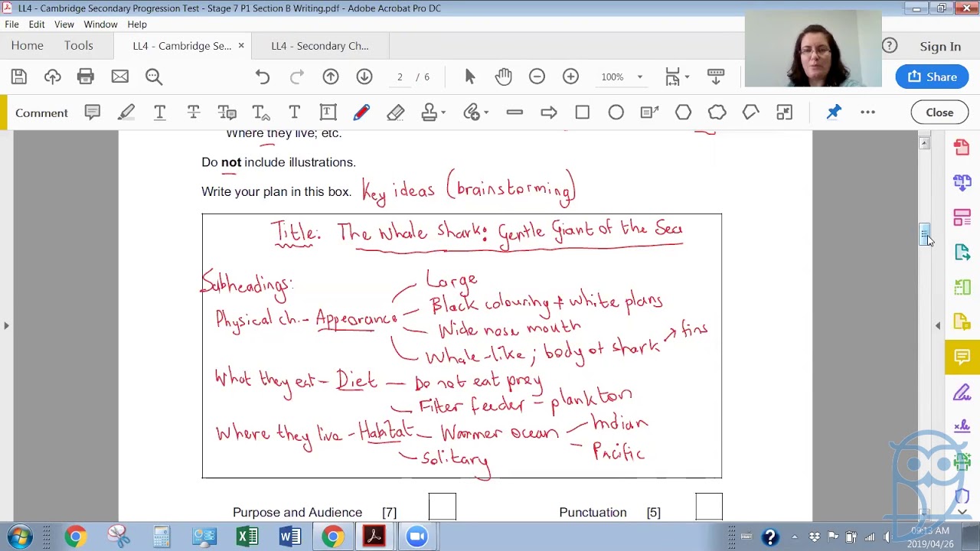Image resolution: width=980 pixels, height=551 pixels.
Task: Close the LL4 - Cambridge Se... tab
Action: pos(240,46)
